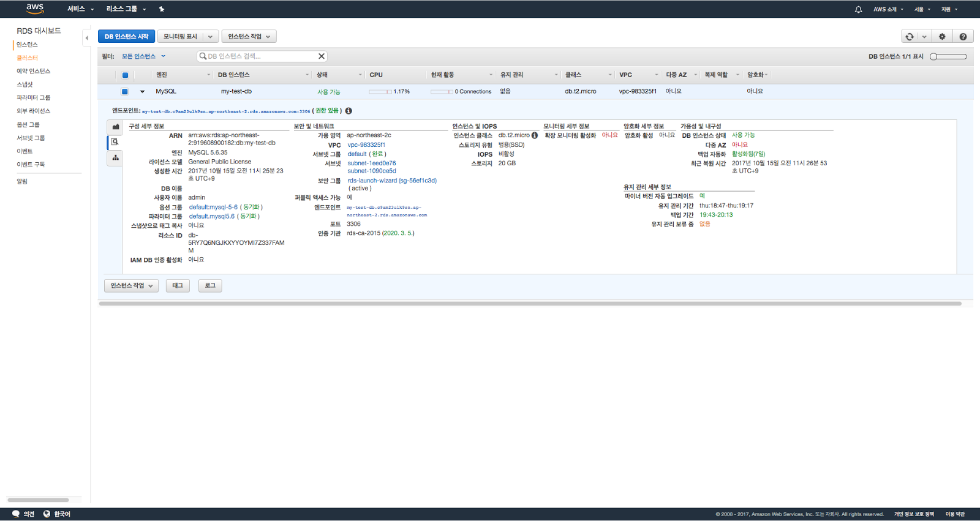The width and height of the screenshot is (980, 521).
Task: Show the details magnifier side tab
Action: pos(115,142)
